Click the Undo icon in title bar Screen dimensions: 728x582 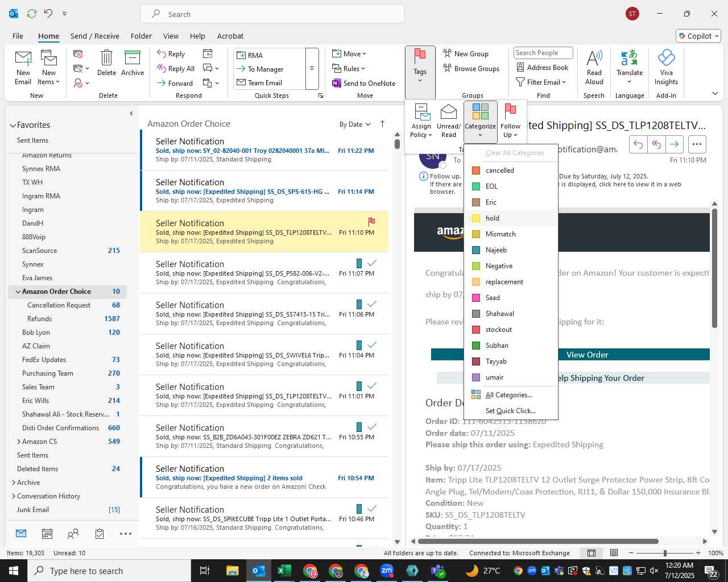pos(48,14)
